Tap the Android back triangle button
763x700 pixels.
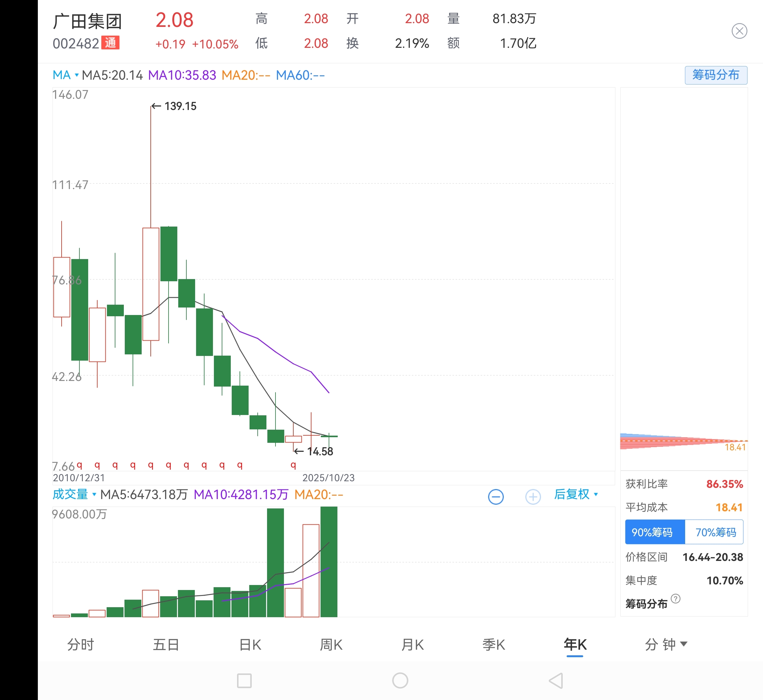click(x=556, y=681)
